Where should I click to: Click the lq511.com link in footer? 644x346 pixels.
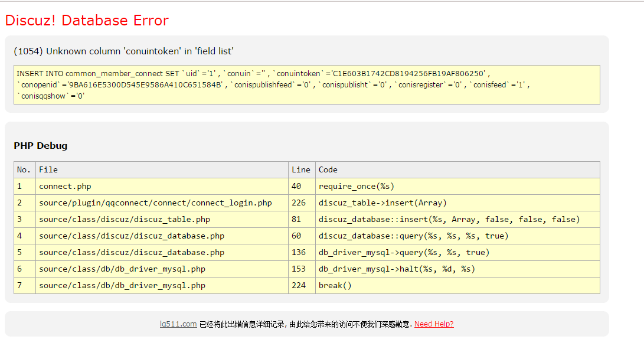click(178, 324)
